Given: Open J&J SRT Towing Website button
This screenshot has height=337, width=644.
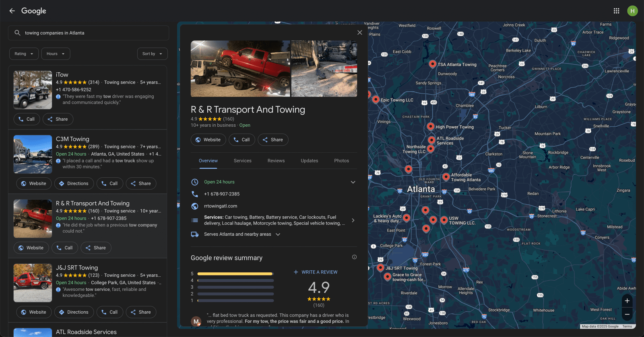Looking at the screenshot, I should (34, 312).
